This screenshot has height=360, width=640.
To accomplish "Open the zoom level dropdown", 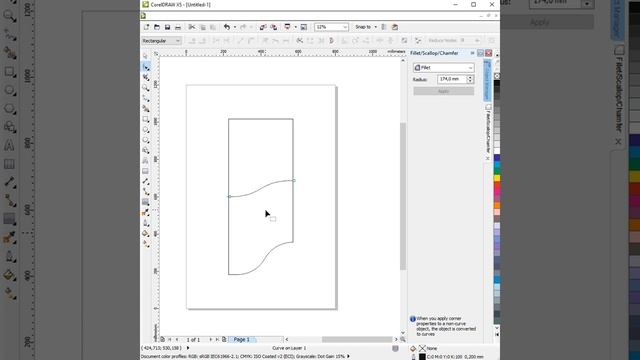I will coord(345,27).
